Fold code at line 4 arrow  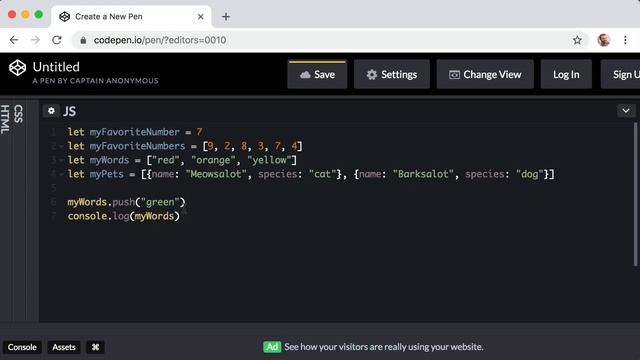[x=61, y=174]
